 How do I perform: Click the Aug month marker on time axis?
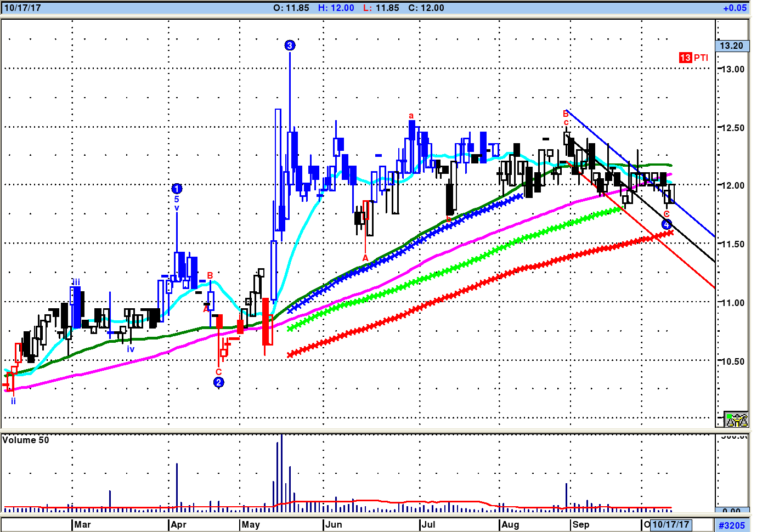coord(510,525)
